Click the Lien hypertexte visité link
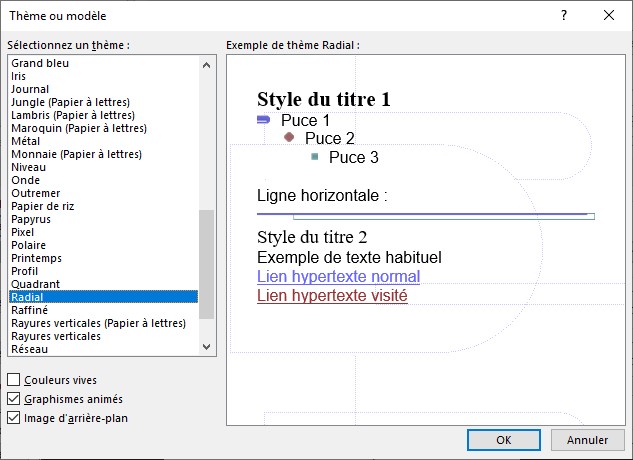This screenshot has height=460, width=633. click(332, 296)
